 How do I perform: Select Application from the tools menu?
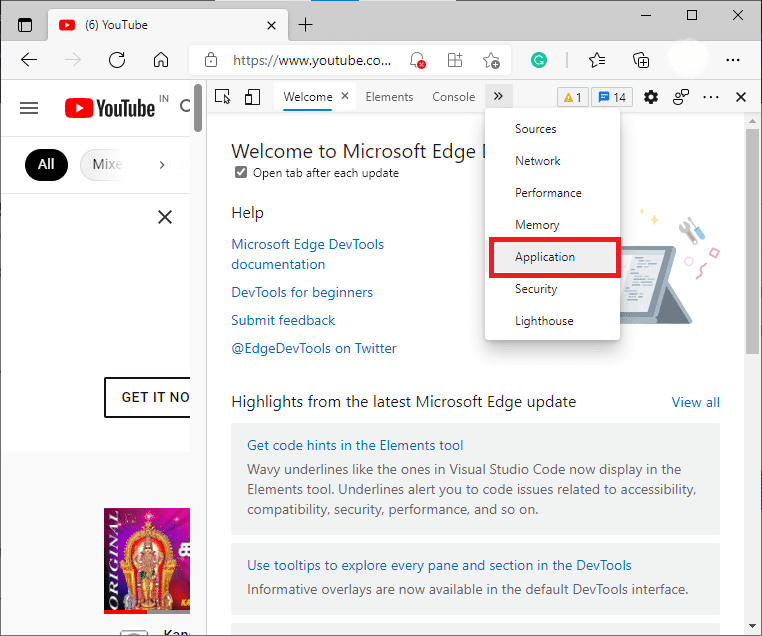(x=554, y=257)
